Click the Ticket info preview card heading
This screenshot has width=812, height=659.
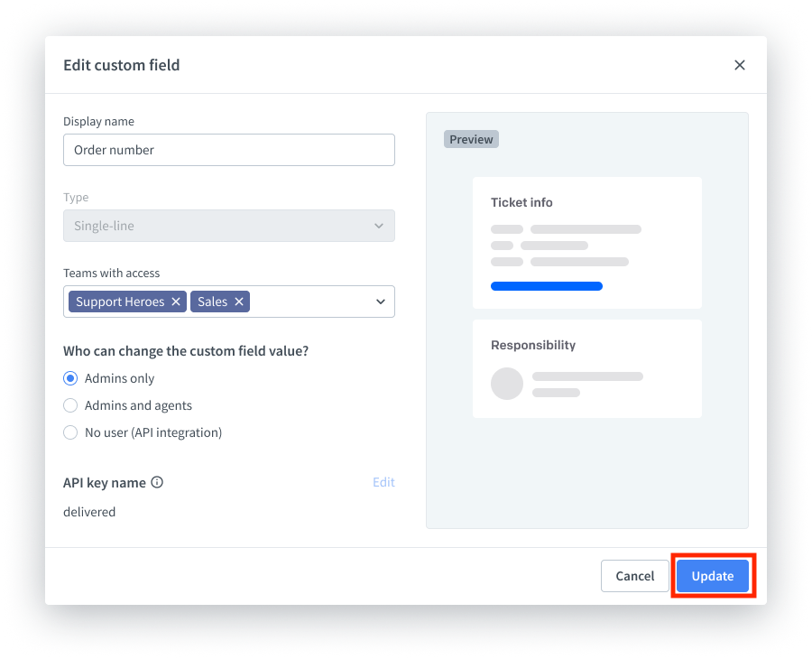(521, 202)
